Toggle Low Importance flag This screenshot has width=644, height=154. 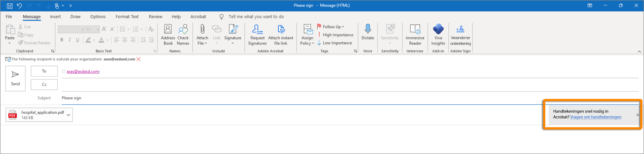335,43
